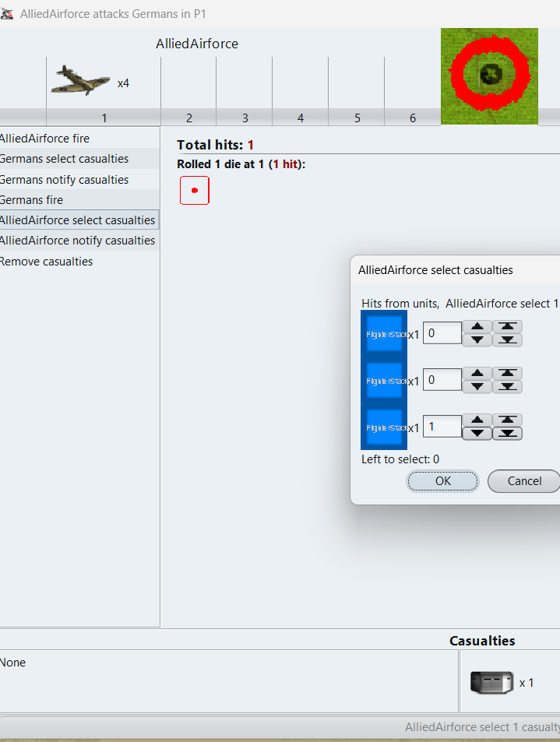This screenshot has width=560, height=742.
Task: Cancel the casualty selection dialog
Action: click(x=524, y=481)
